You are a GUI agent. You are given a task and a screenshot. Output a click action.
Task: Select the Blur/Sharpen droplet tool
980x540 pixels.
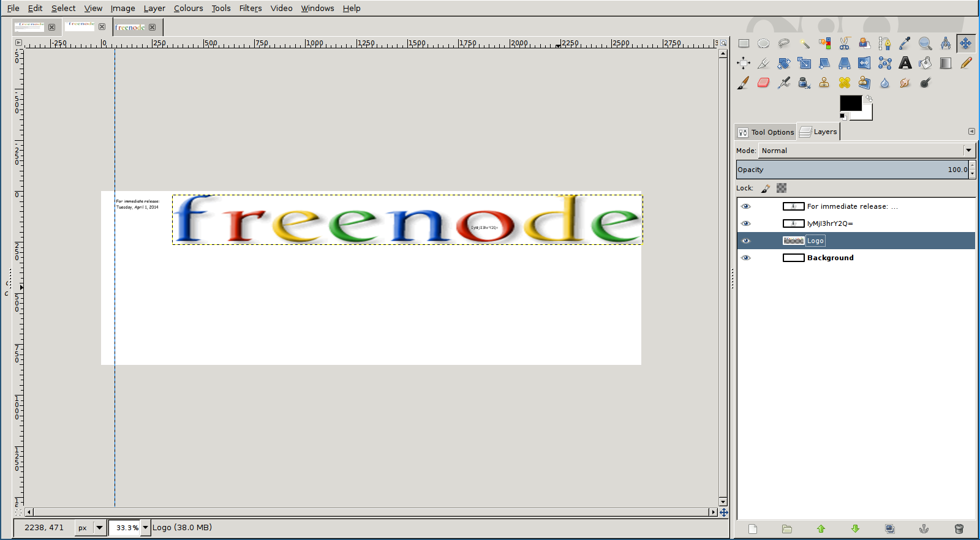click(884, 83)
